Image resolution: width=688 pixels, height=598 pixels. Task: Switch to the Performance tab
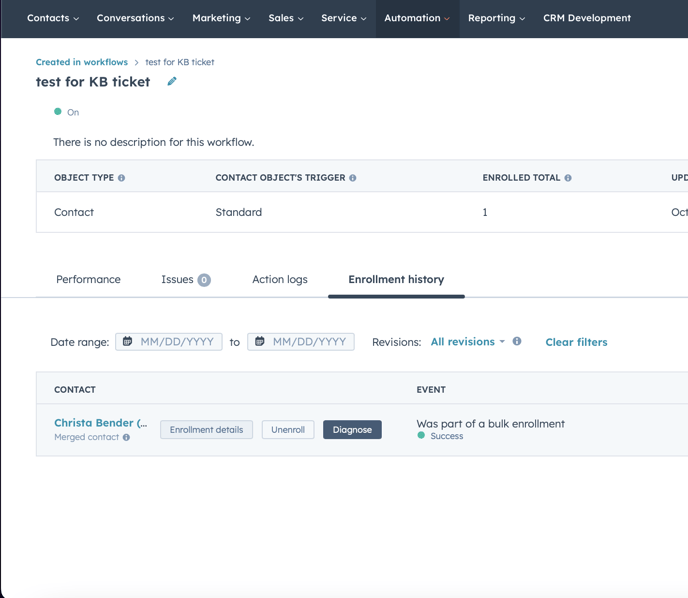tap(88, 280)
